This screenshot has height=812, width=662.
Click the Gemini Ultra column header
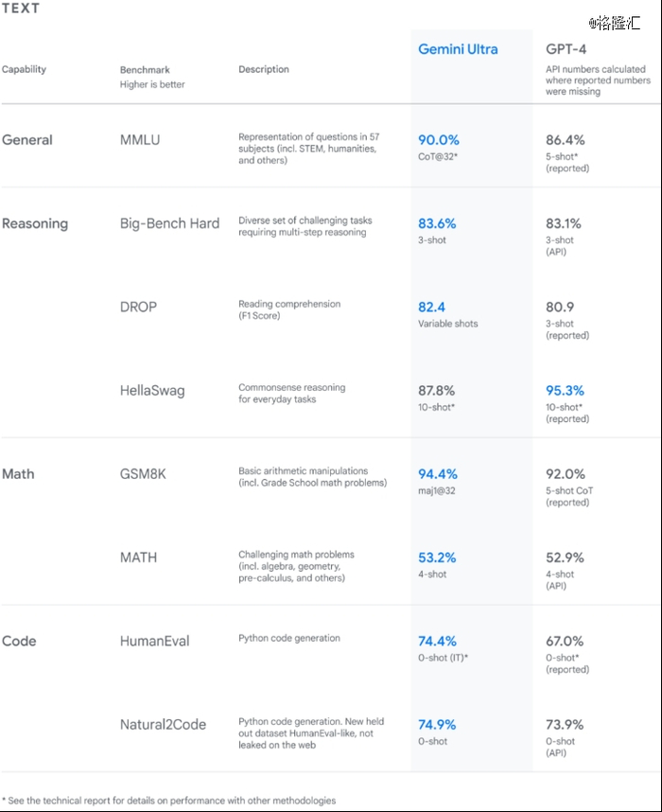click(x=458, y=49)
